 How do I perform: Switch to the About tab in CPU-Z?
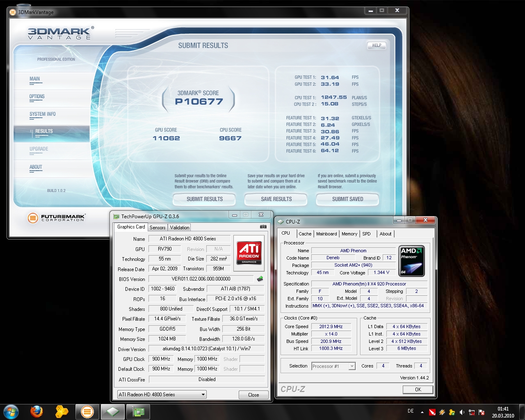point(386,234)
